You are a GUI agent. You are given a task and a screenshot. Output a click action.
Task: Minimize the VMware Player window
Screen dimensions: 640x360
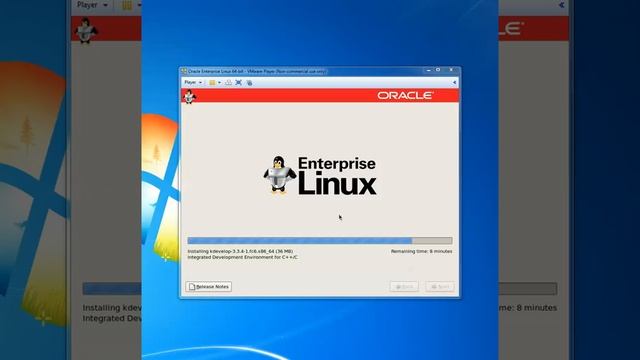tap(429, 70)
